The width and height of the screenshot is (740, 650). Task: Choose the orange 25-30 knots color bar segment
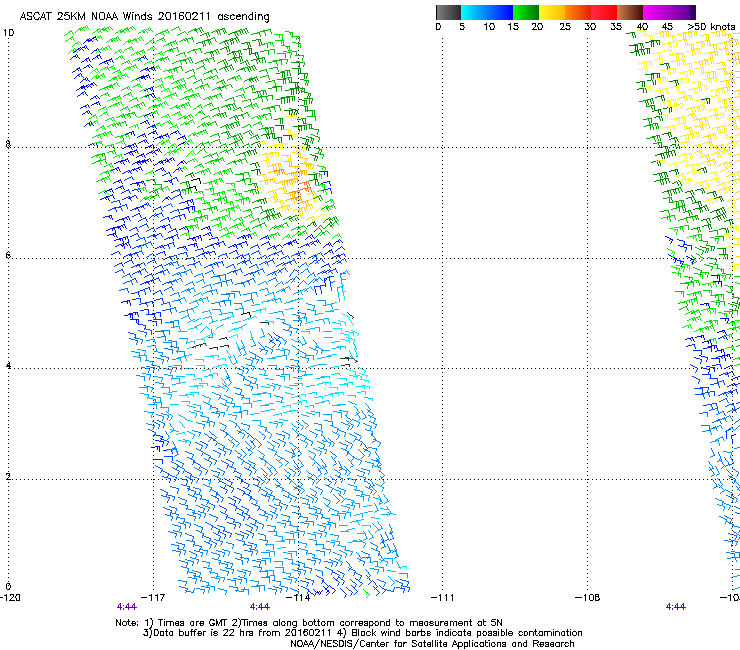[578, 12]
